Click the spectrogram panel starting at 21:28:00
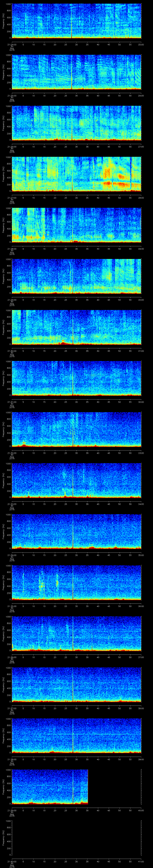 point(76,225)
